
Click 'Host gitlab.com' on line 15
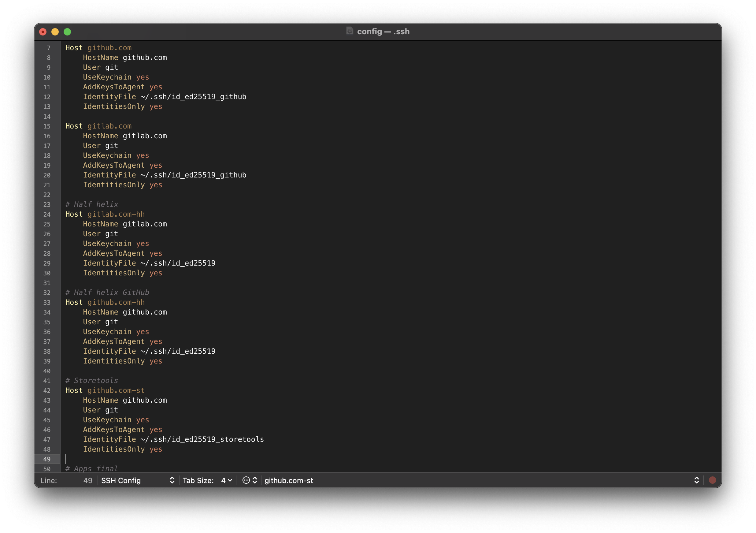(98, 126)
